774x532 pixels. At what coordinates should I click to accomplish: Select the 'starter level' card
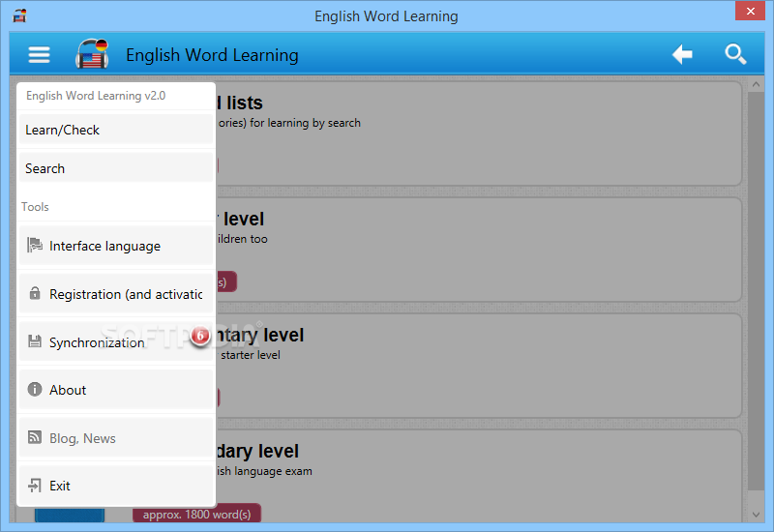(x=479, y=366)
